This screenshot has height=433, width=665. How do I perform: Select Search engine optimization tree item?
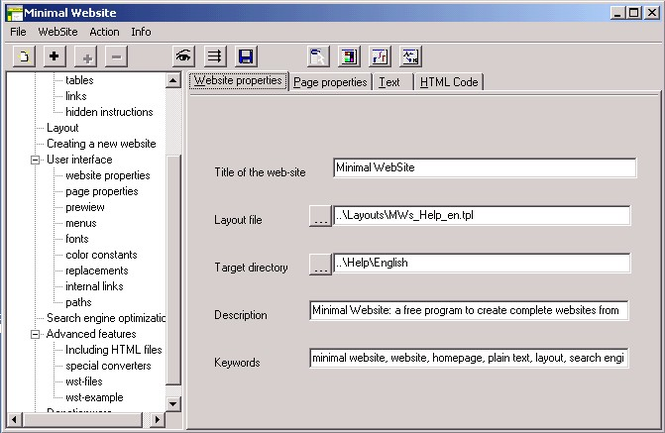tap(106, 318)
